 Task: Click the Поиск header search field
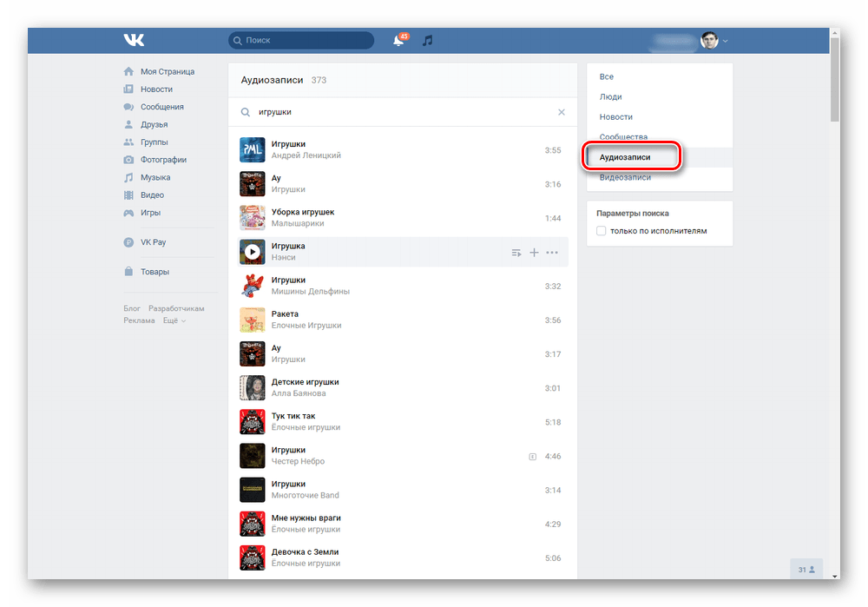pos(301,40)
